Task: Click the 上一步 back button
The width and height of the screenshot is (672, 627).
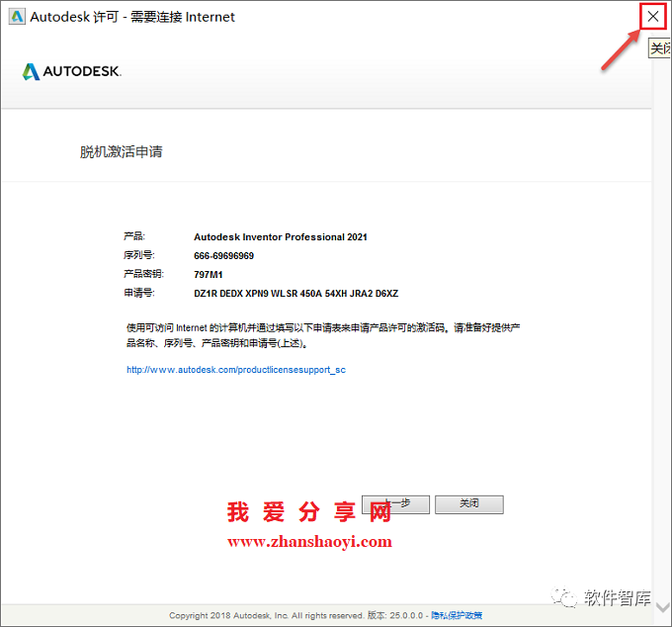Action: (395, 504)
